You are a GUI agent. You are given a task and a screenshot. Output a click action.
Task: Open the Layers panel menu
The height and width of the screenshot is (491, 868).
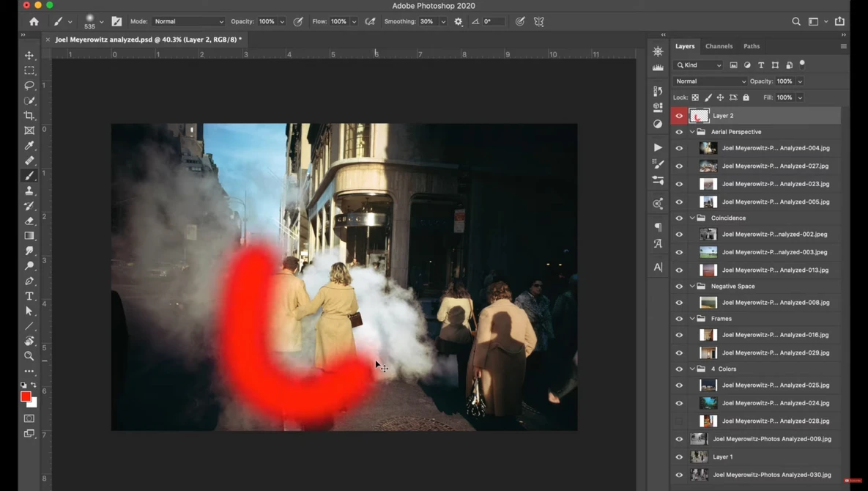tap(843, 46)
